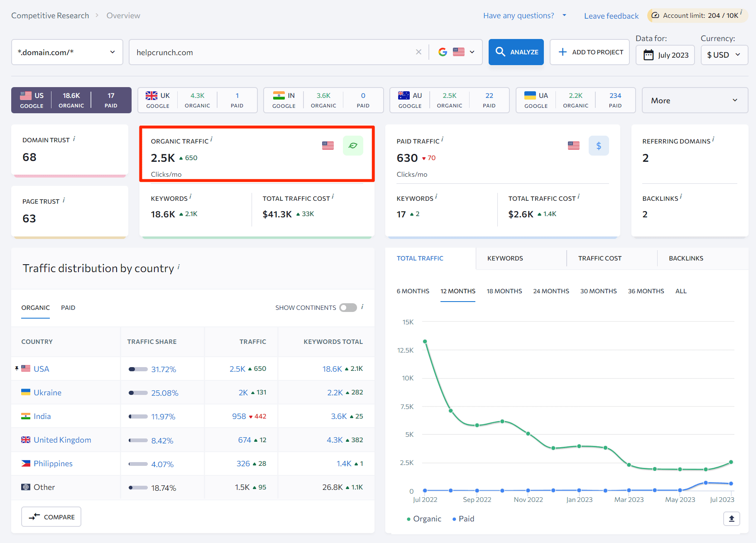756x543 pixels.
Task: Select the IN Google country card
Action: [x=323, y=100]
